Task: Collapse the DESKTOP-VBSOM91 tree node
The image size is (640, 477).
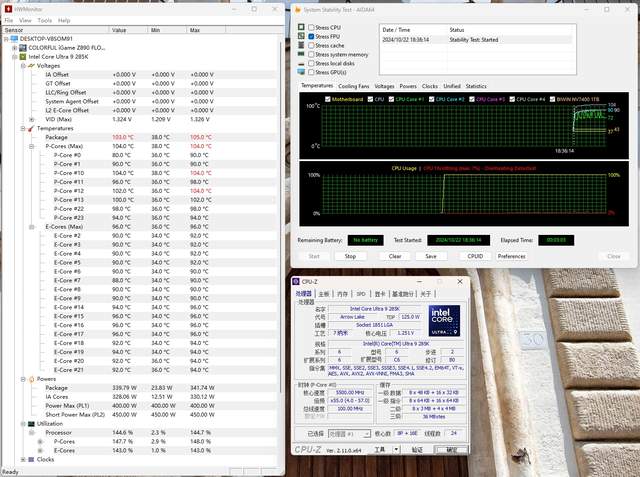Action: point(6,39)
